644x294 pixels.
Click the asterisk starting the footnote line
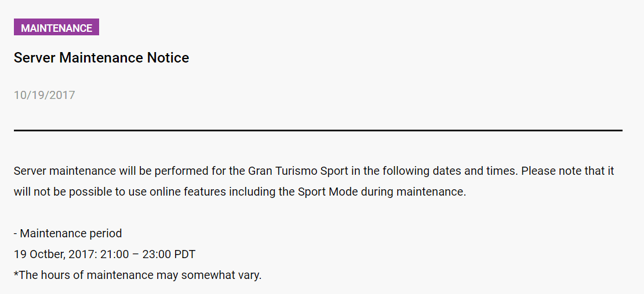(16, 273)
